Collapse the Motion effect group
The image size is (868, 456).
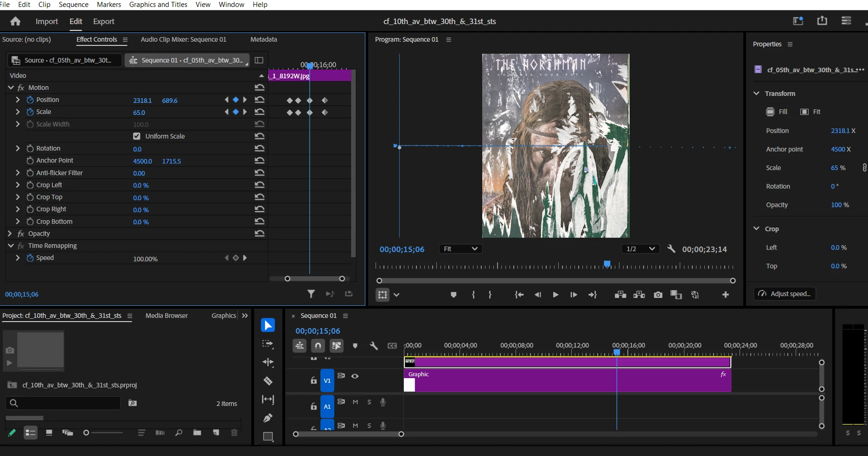pos(11,88)
